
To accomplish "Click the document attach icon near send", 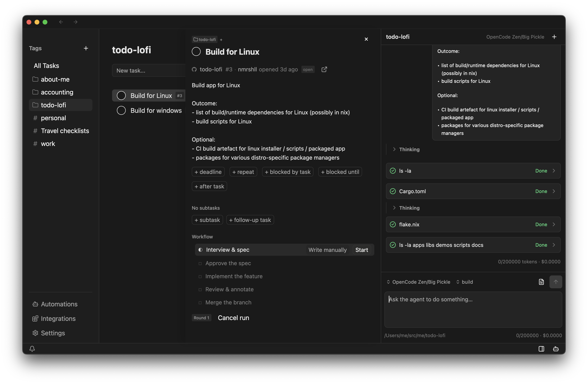I will click(x=541, y=282).
